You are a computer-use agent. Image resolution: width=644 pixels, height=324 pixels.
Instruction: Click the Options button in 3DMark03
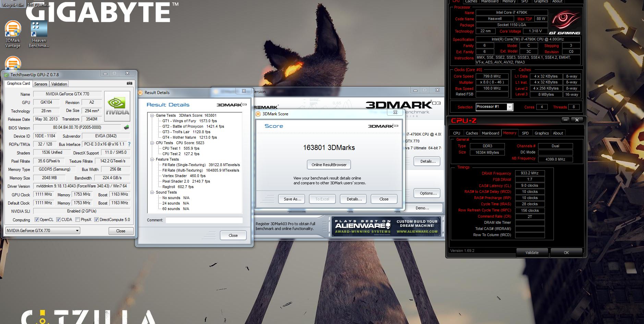[428, 193]
